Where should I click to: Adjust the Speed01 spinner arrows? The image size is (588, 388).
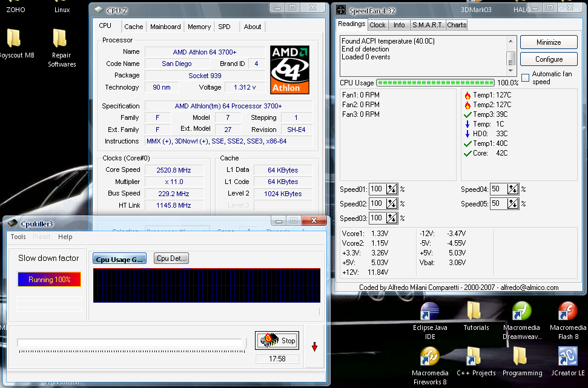pos(392,189)
